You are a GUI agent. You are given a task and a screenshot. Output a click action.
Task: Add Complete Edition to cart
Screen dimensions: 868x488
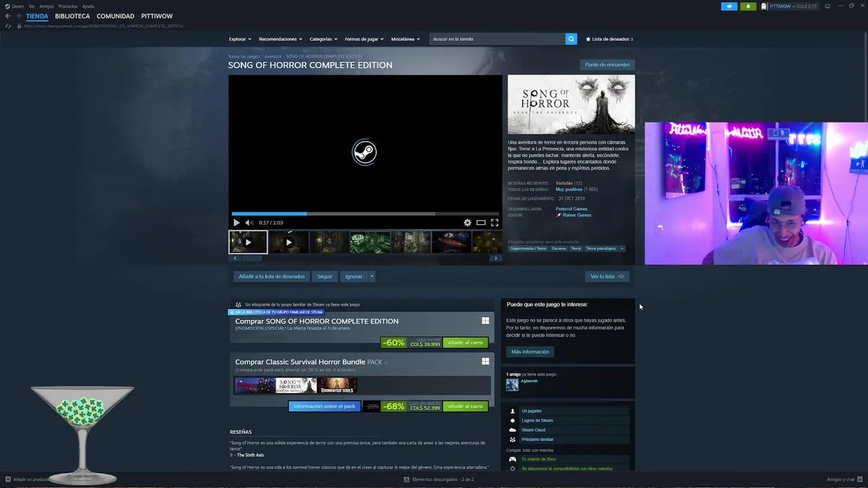point(465,342)
